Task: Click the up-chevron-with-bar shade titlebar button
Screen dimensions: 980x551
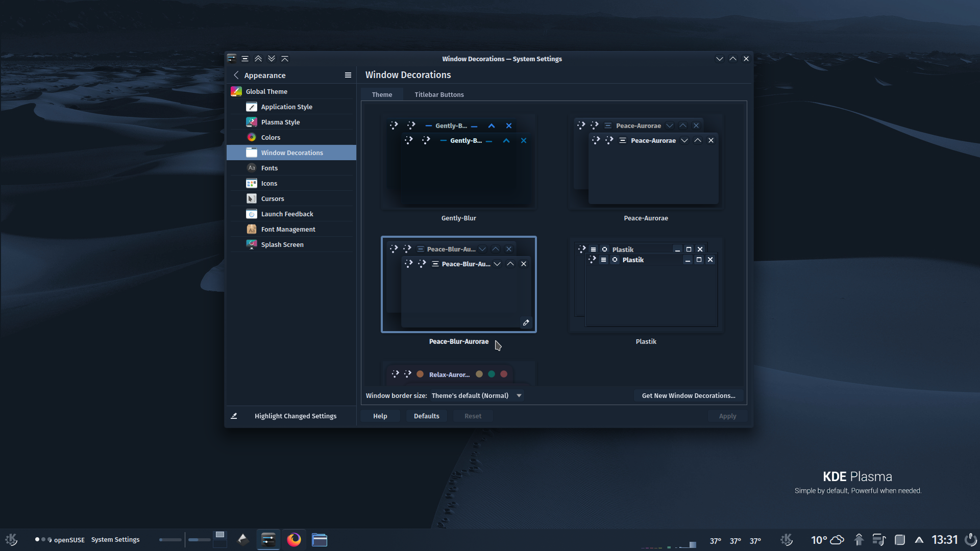Action: click(x=285, y=59)
